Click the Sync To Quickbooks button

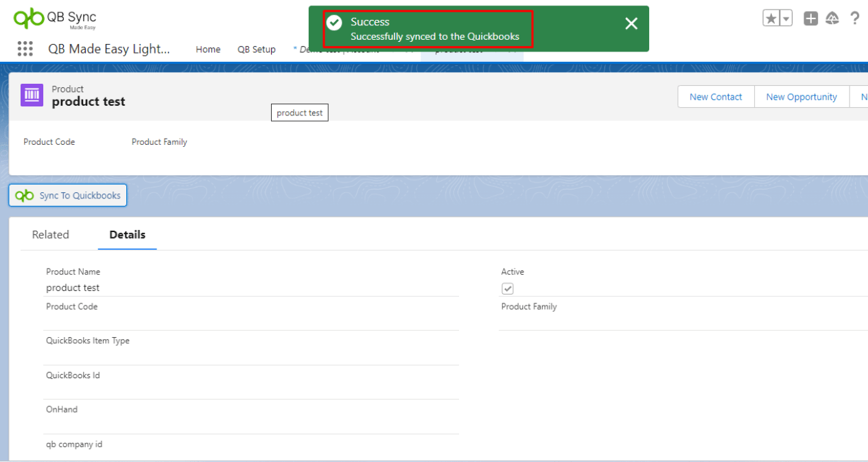tap(68, 196)
